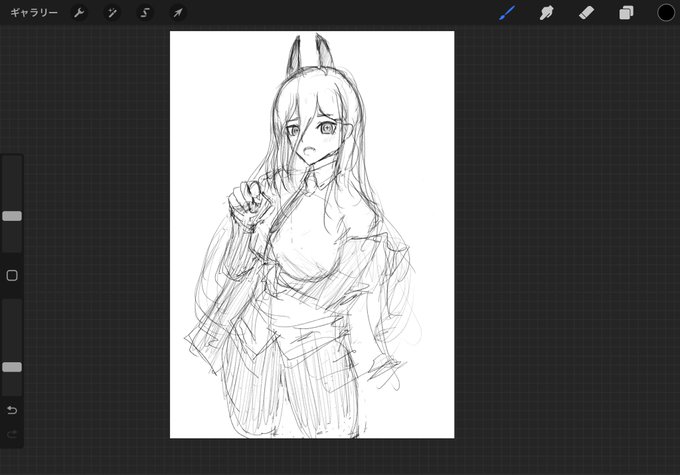Image resolution: width=680 pixels, height=475 pixels.
Task: Undo the last stroke with the undo arrow
Action: coord(12,410)
